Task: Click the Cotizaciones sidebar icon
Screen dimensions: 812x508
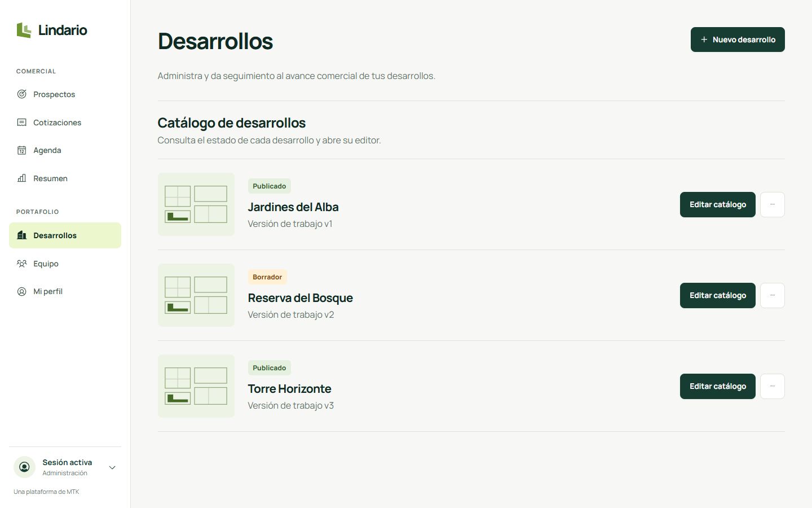Action: [21, 122]
